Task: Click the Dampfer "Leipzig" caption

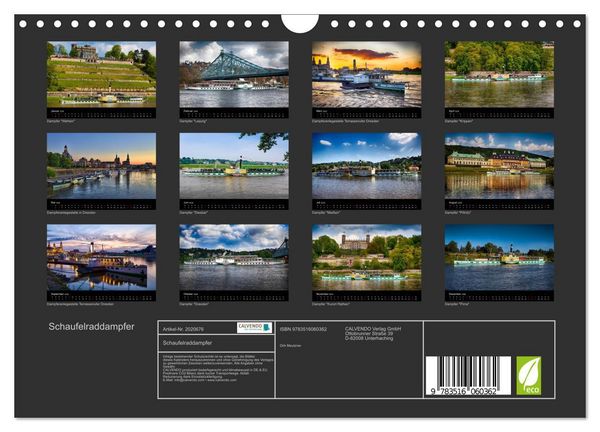Action: pyautogui.click(x=193, y=121)
